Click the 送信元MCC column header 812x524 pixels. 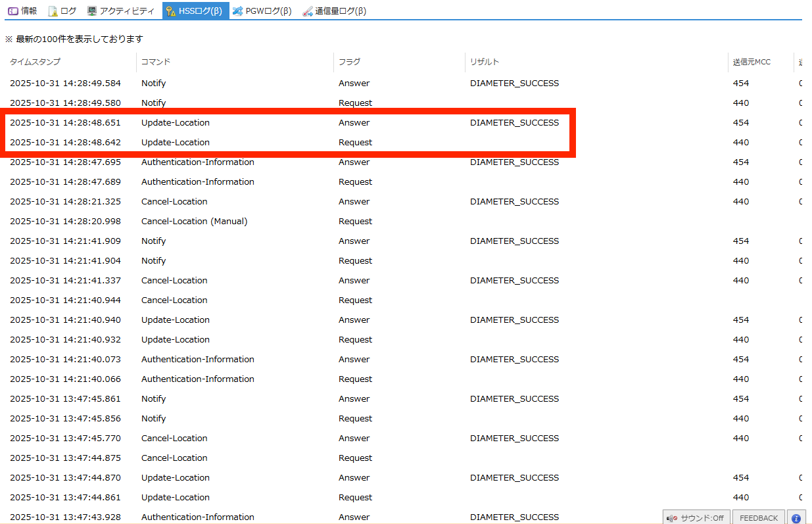[752, 62]
